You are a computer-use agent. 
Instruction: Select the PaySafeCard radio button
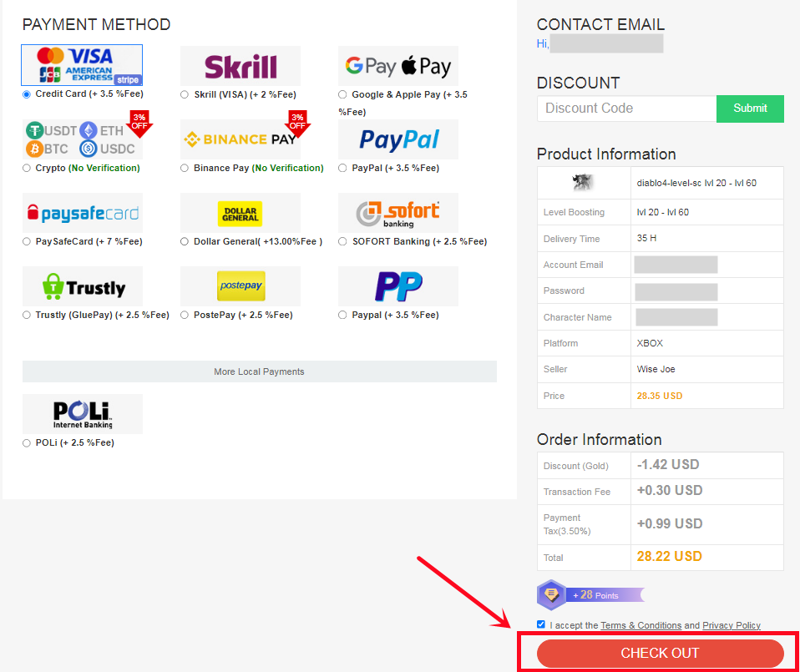tap(27, 242)
